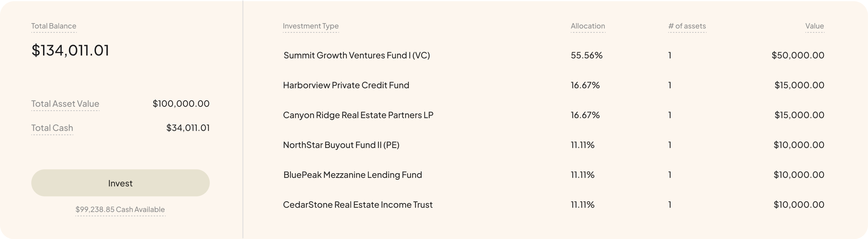Click the $34,011.01 total cash amount

click(x=188, y=128)
